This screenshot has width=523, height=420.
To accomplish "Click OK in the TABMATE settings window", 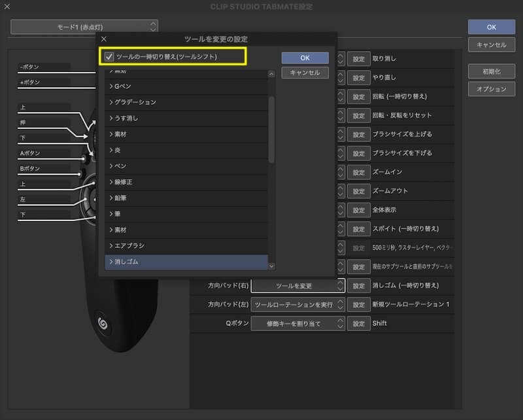I will pos(492,27).
